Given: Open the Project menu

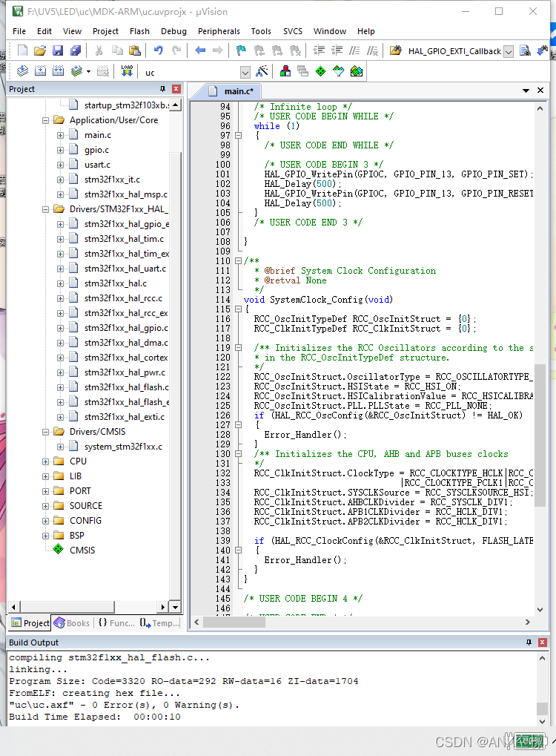Looking at the screenshot, I should click(x=105, y=31).
